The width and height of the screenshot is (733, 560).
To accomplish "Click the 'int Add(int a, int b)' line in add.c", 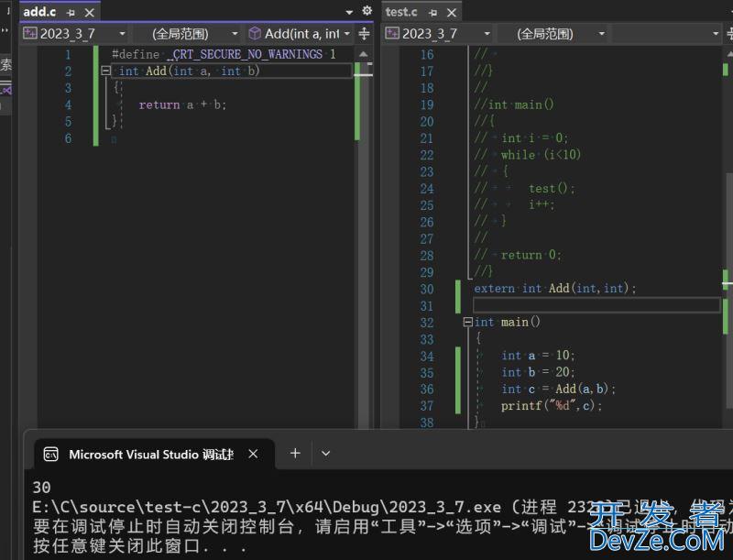I will [189, 71].
